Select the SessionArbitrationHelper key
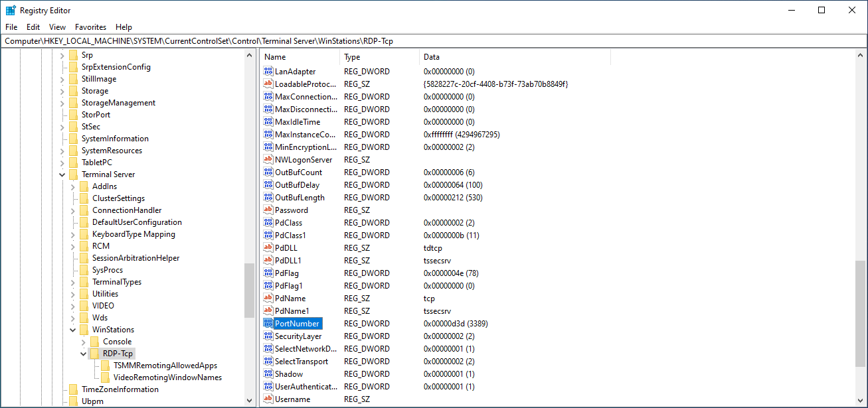868x408 pixels. (135, 258)
